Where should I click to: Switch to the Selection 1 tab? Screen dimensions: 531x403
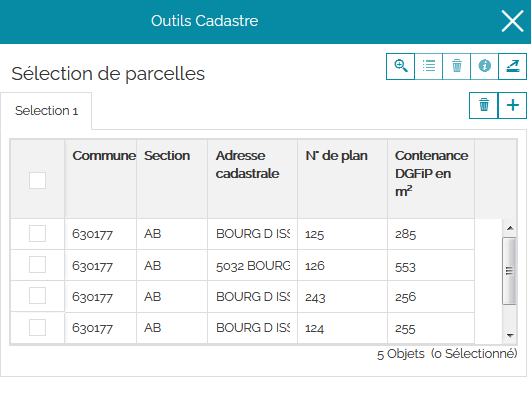[46, 111]
